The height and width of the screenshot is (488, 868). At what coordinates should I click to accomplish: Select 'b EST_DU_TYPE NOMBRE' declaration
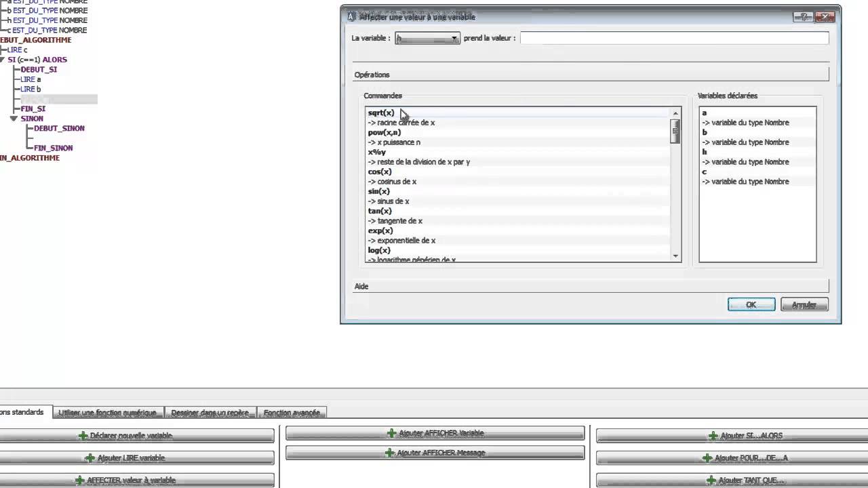(x=47, y=11)
